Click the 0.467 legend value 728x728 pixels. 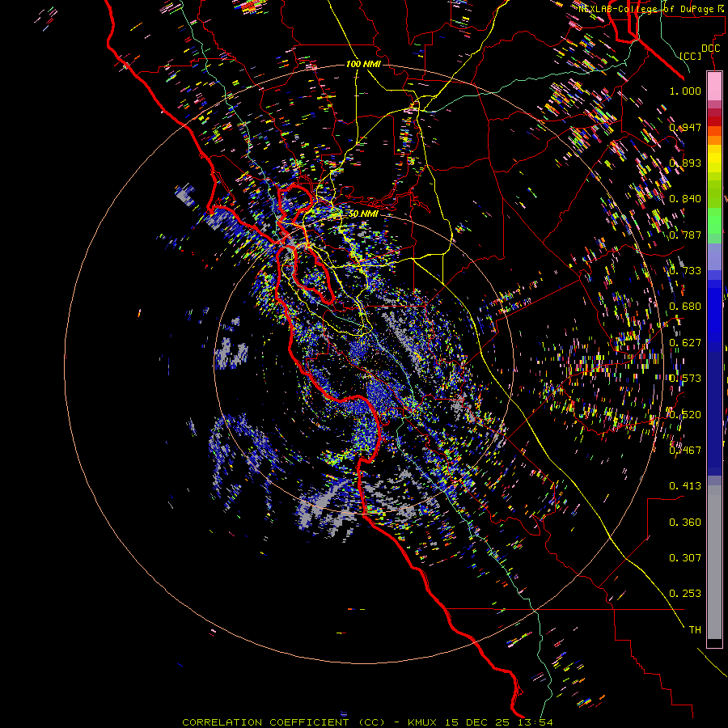(685, 451)
